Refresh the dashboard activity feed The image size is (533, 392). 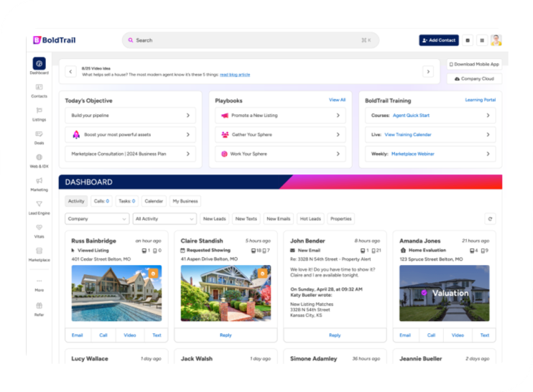pyautogui.click(x=490, y=219)
